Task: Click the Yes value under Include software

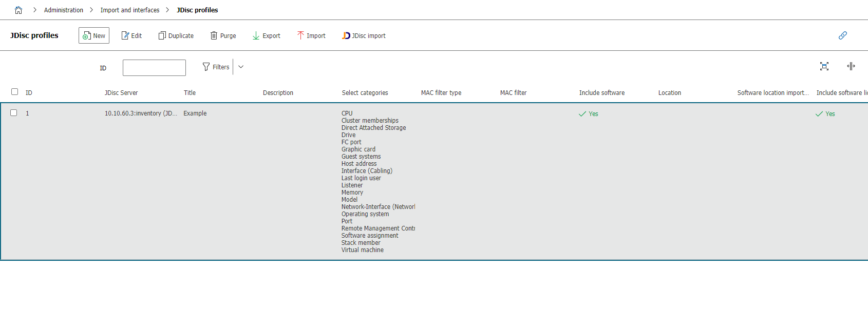Action: (x=589, y=114)
